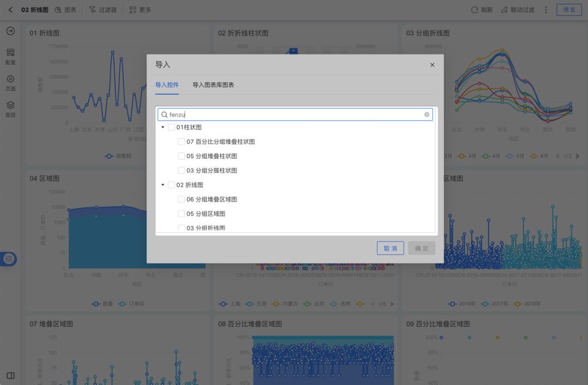Open the 过滤器 filter tool
The width and height of the screenshot is (588, 385).
102,9
